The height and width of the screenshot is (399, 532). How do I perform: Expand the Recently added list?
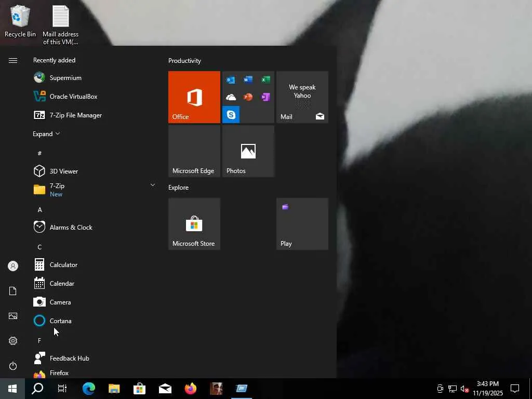coord(46,134)
